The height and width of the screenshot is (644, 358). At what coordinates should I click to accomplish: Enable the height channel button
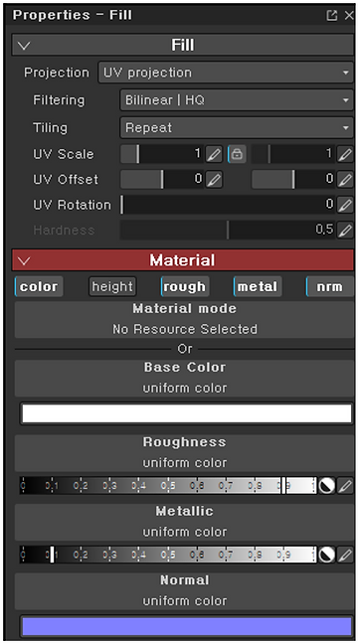click(112, 286)
